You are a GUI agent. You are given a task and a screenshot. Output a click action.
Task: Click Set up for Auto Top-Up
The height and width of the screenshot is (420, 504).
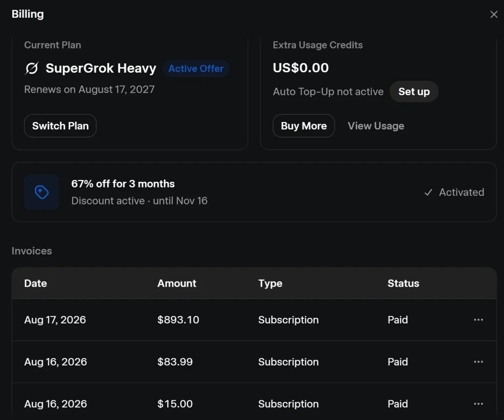(x=414, y=91)
